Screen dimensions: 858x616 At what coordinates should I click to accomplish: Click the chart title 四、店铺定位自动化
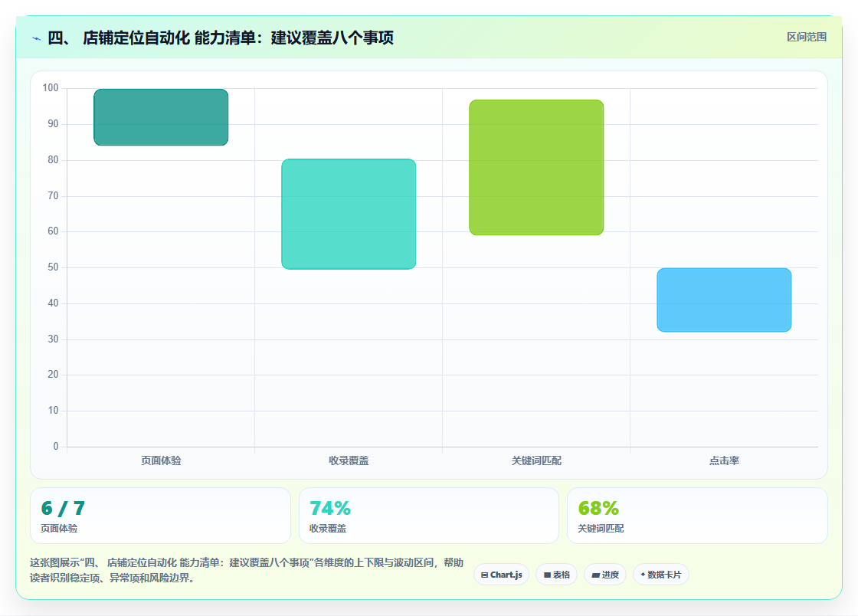point(221,38)
